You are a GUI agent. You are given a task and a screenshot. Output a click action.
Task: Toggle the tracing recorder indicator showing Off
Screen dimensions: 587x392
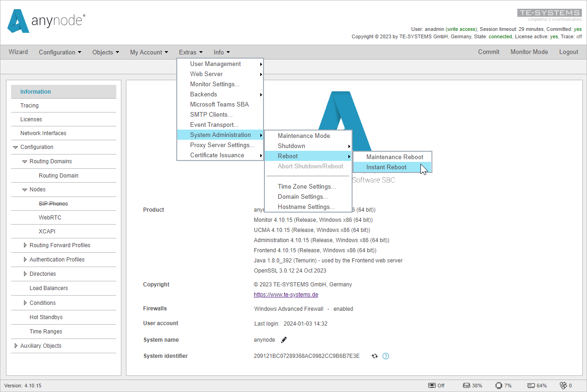tap(432, 385)
